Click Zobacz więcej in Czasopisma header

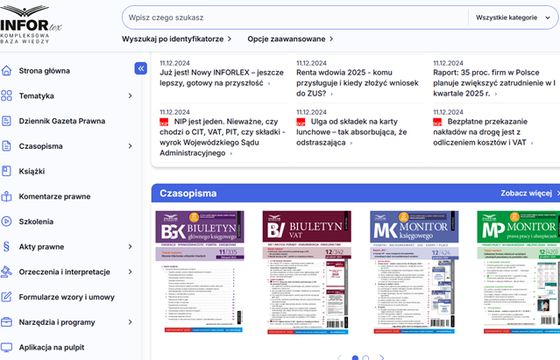[x=530, y=193]
